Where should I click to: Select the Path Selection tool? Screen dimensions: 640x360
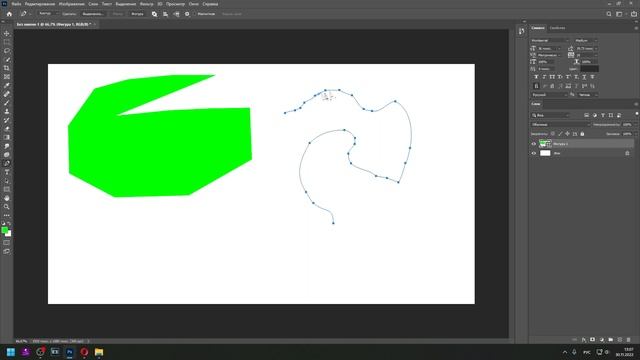pyautogui.click(x=7, y=181)
